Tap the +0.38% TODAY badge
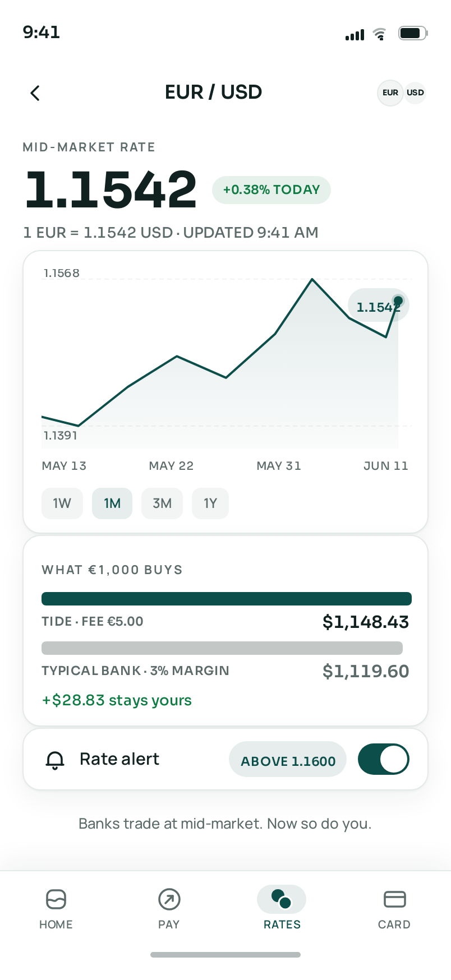This screenshot has width=451, height=980. (271, 190)
